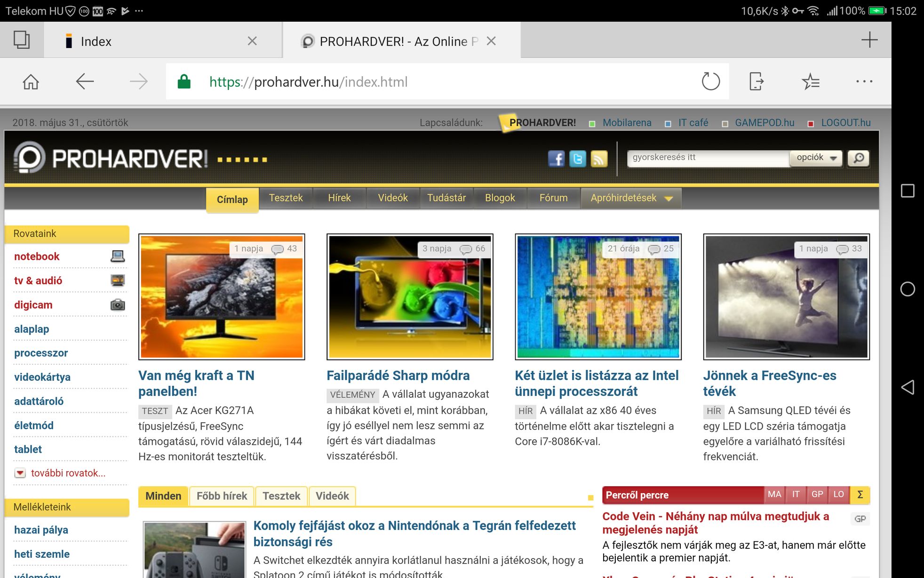The height and width of the screenshot is (578, 924).
Task: Open the browser three-dots menu
Action: (x=864, y=81)
